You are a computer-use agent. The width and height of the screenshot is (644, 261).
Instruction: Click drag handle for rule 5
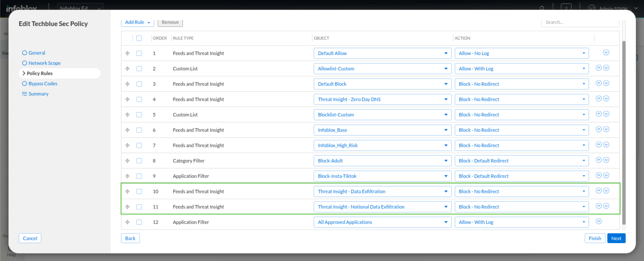(x=127, y=115)
